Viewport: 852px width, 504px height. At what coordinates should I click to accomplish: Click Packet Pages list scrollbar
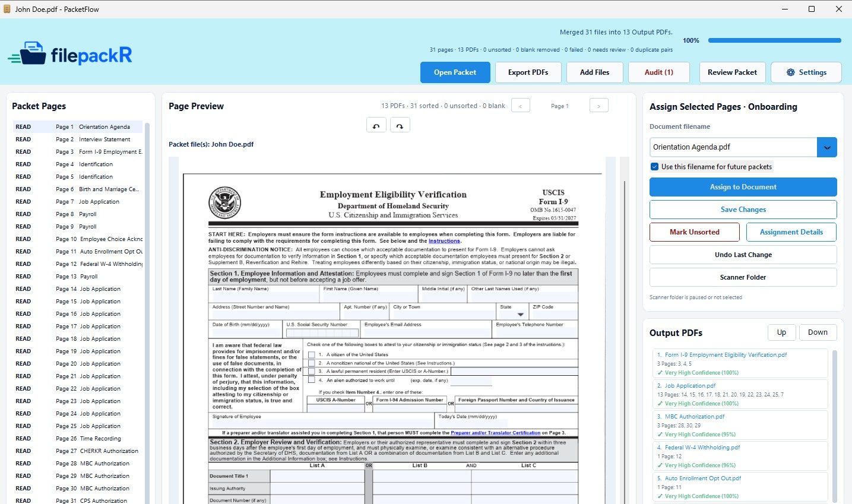147,313
